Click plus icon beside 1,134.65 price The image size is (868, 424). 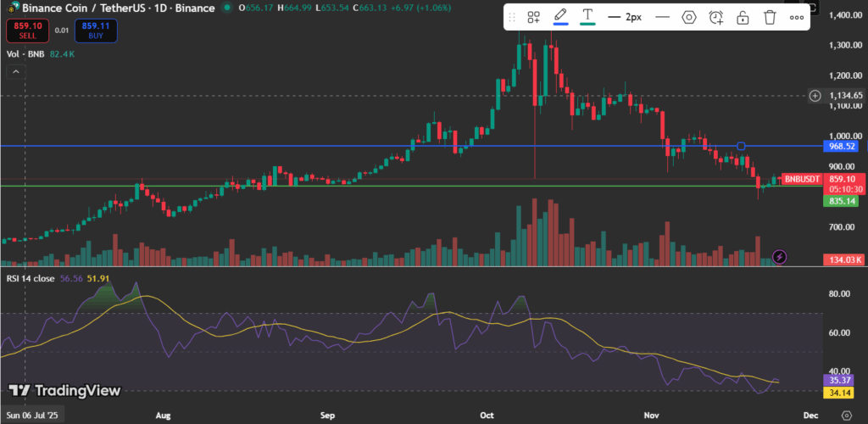tap(815, 96)
